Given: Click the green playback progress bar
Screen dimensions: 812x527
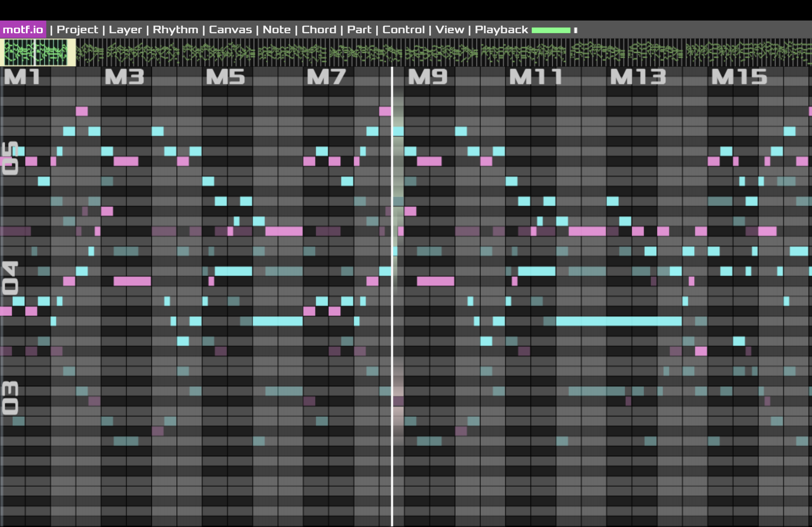Looking at the screenshot, I should (551, 30).
